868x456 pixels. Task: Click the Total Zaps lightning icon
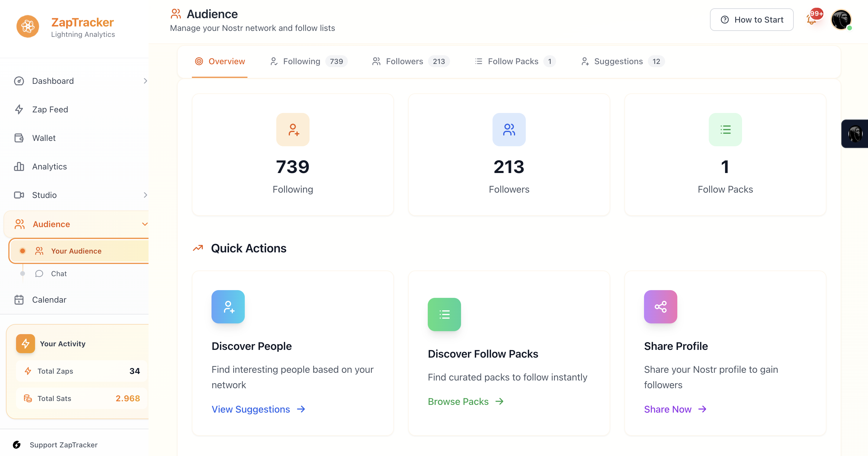point(28,371)
